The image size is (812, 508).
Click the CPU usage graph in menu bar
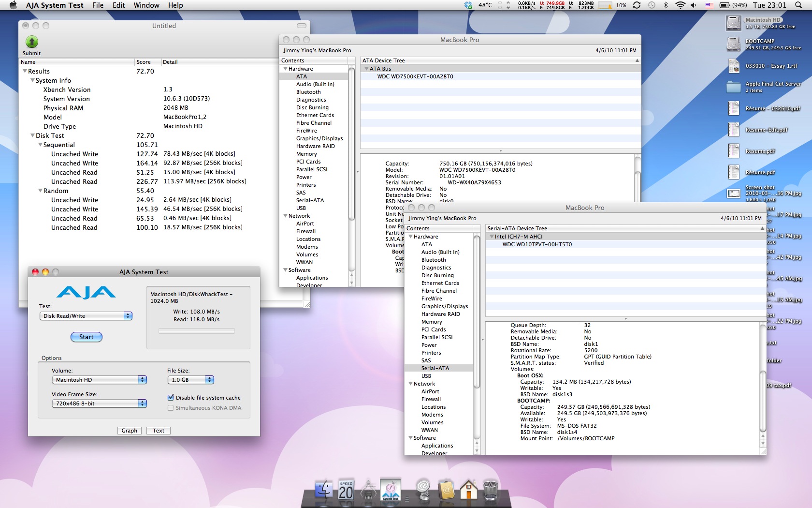(605, 5)
